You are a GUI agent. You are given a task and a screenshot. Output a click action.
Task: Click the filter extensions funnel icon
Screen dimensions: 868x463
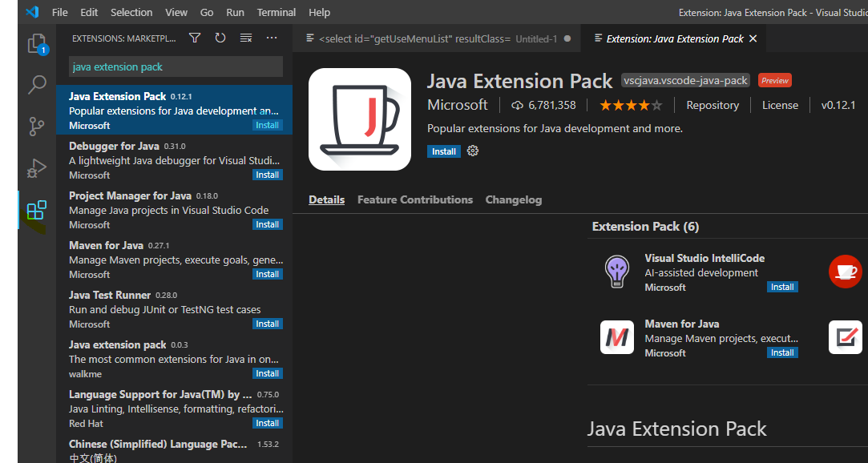(195, 38)
